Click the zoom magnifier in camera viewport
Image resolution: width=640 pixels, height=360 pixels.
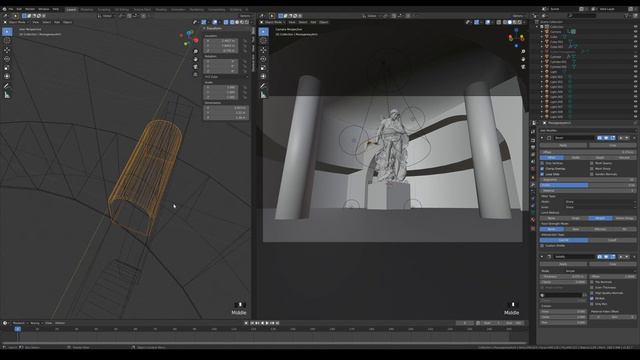tap(523, 51)
